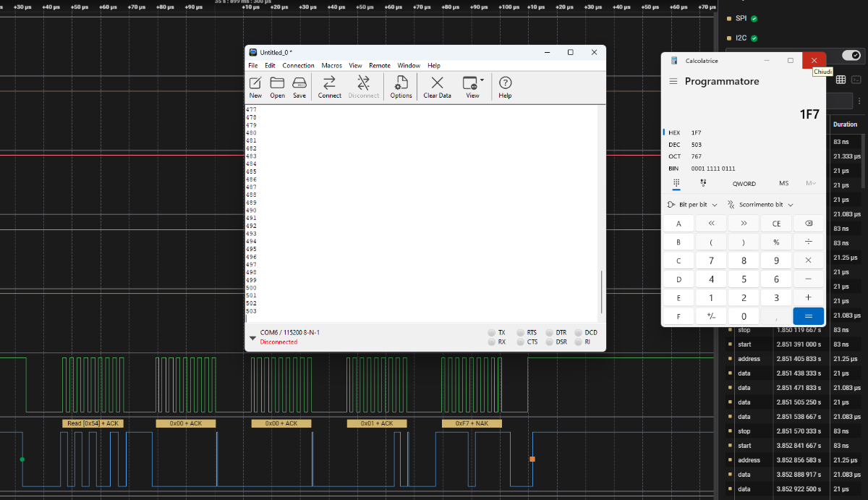Viewport: 868px width, 500px height.
Task: Open the terminal view icon in analyzer
Action: 856,80
